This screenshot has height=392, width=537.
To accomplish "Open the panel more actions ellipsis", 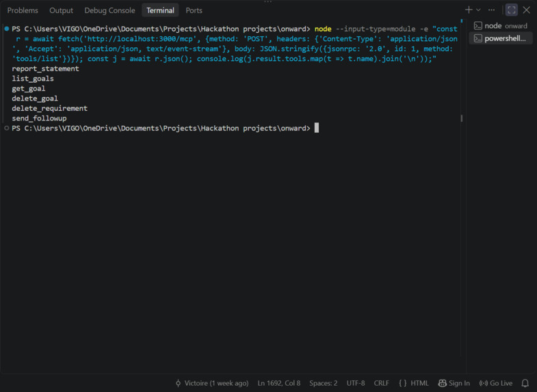I will click(491, 10).
